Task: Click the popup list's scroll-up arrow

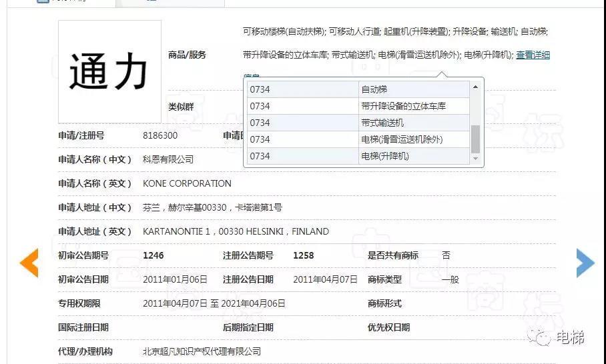Action: (x=475, y=87)
